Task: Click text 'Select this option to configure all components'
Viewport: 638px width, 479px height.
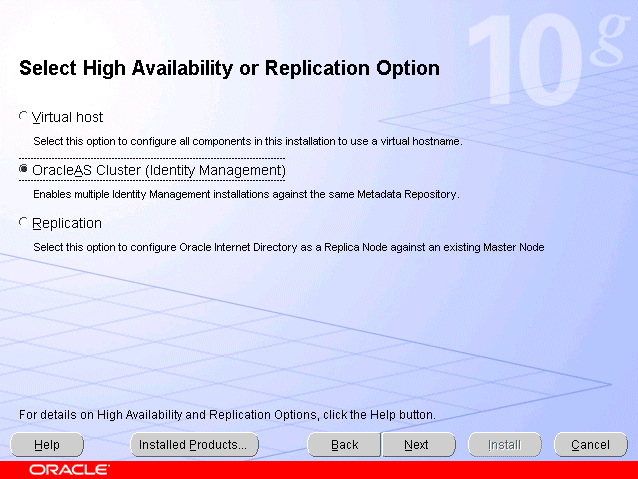Action: [x=142, y=141]
